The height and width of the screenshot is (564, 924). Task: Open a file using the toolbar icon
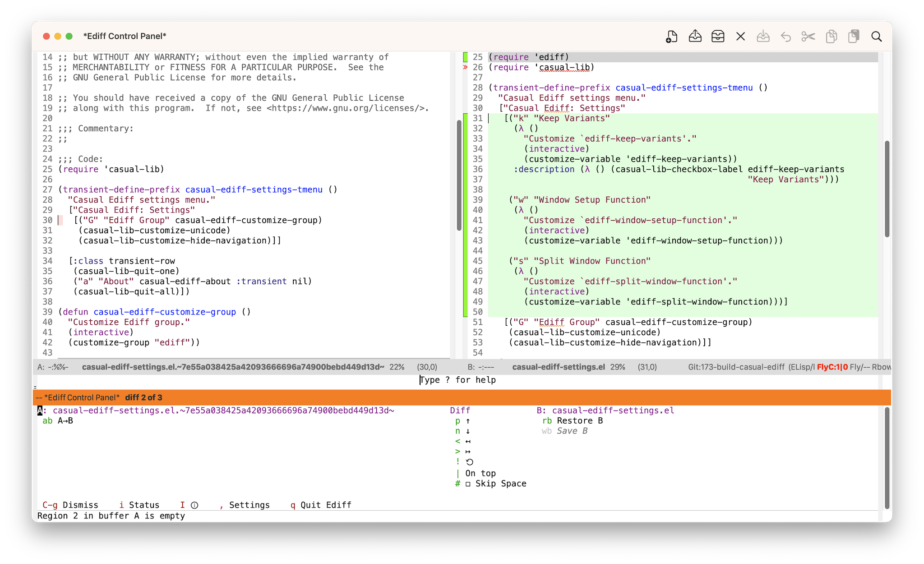(x=695, y=36)
